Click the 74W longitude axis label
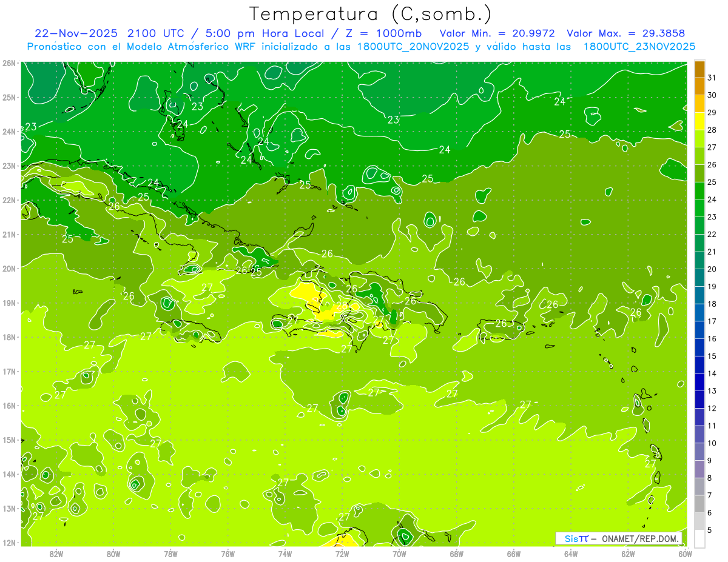 (x=285, y=554)
